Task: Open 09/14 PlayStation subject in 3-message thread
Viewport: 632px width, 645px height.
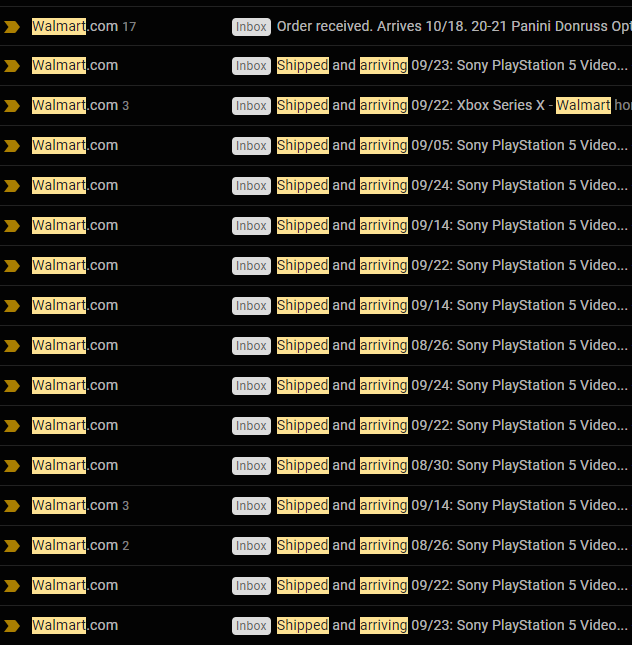Action: tap(452, 505)
